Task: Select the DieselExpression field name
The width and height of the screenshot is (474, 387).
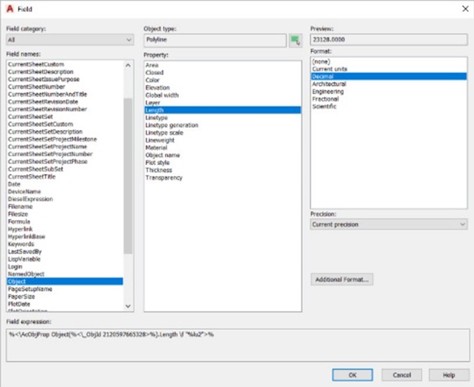Action: click(x=65, y=199)
